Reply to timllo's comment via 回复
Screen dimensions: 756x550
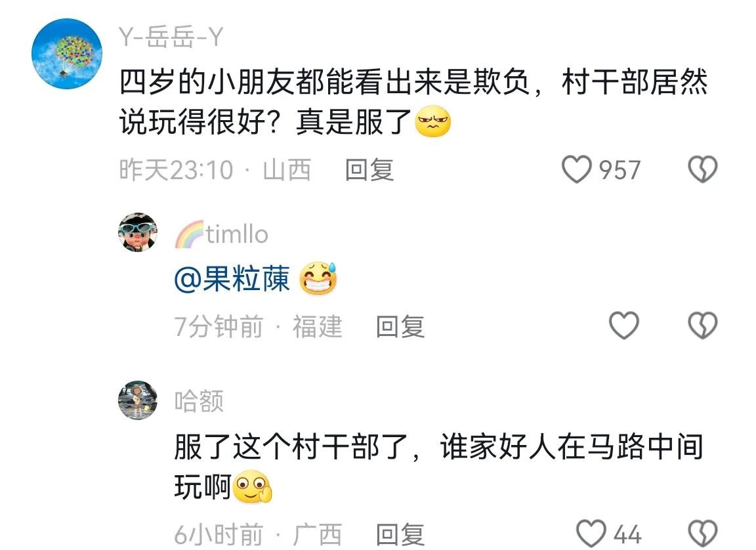tap(400, 326)
